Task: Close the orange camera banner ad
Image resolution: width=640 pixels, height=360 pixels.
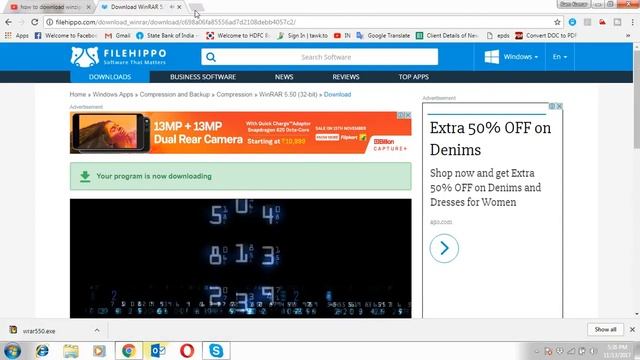Action: pos(408,115)
